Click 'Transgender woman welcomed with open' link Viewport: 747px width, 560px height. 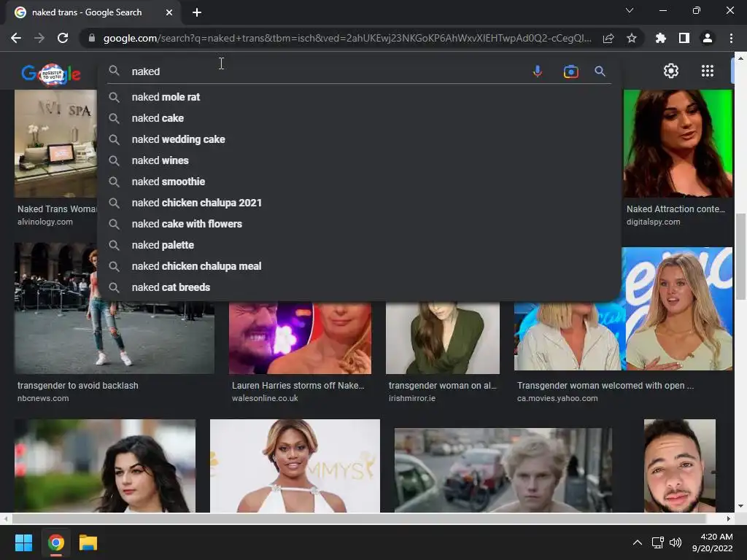tap(605, 386)
